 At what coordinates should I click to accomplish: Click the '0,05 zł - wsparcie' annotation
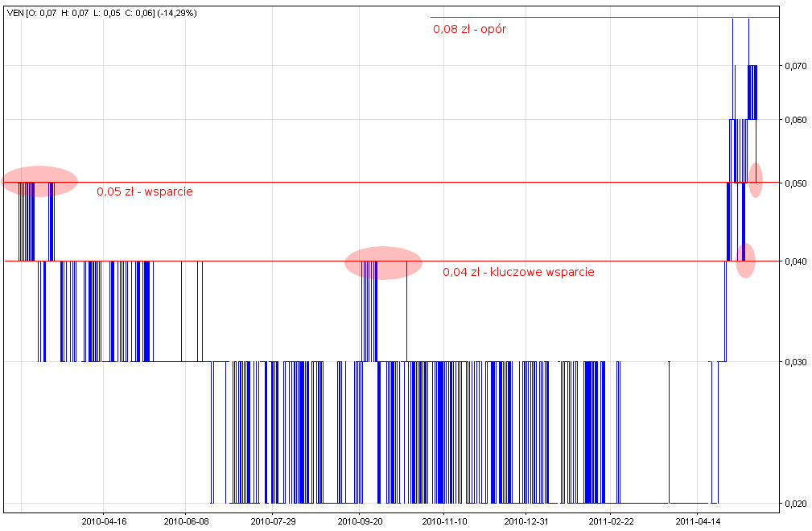pyautogui.click(x=145, y=192)
